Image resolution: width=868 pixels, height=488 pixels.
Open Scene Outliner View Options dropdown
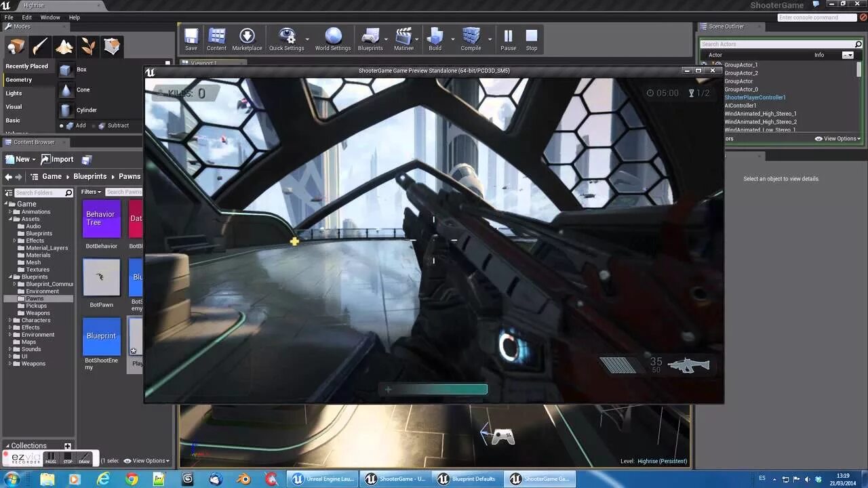[x=837, y=138]
